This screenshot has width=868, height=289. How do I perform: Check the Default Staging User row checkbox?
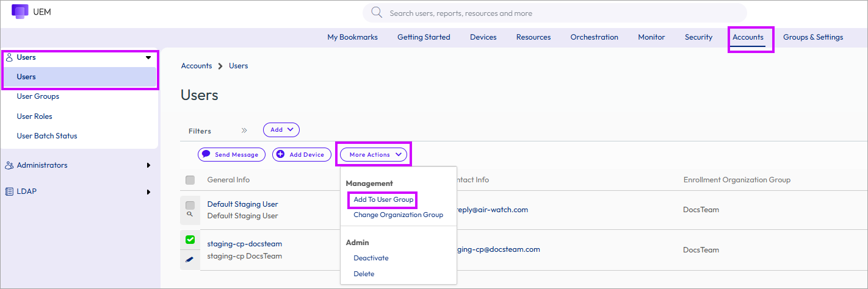point(190,205)
